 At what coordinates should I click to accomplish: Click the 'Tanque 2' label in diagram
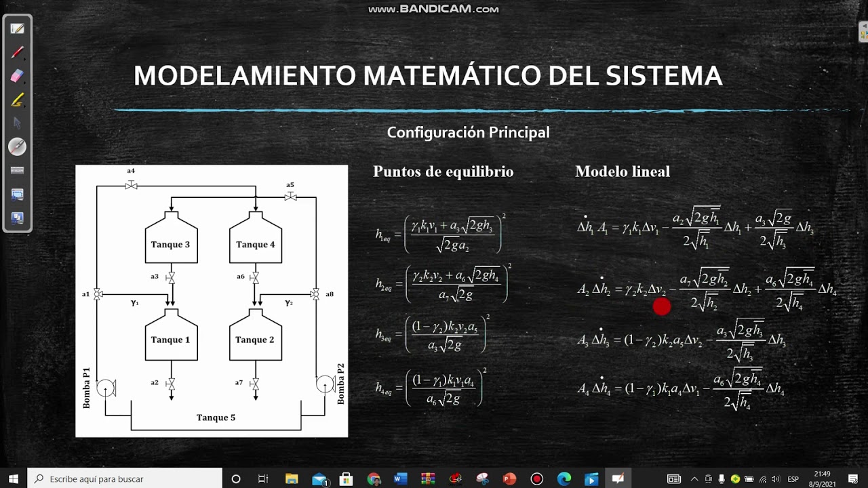coord(255,340)
